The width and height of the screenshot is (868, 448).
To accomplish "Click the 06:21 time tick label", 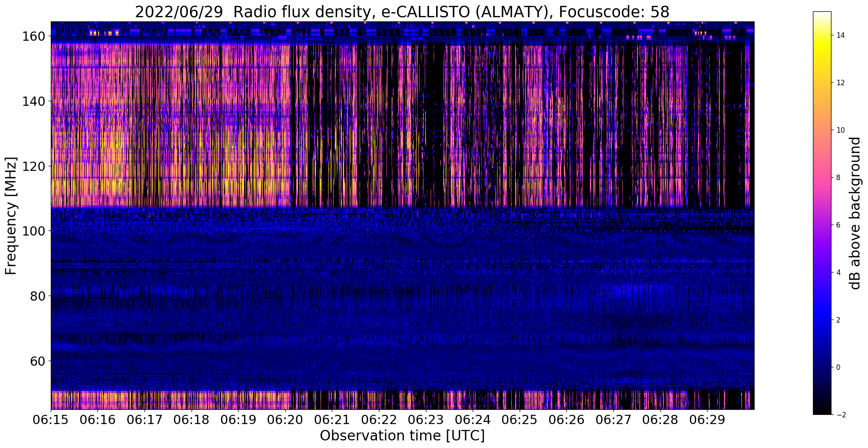I will 332,419.
